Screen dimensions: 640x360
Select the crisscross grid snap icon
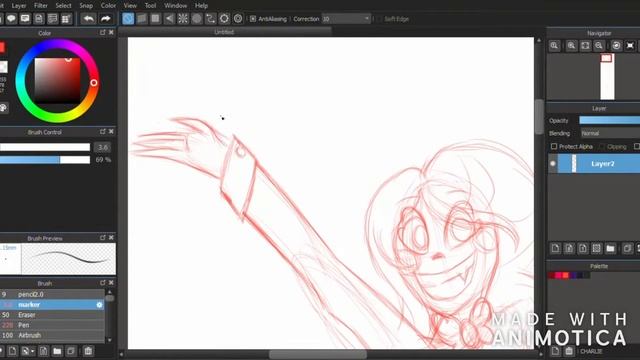pyautogui.click(x=156, y=19)
